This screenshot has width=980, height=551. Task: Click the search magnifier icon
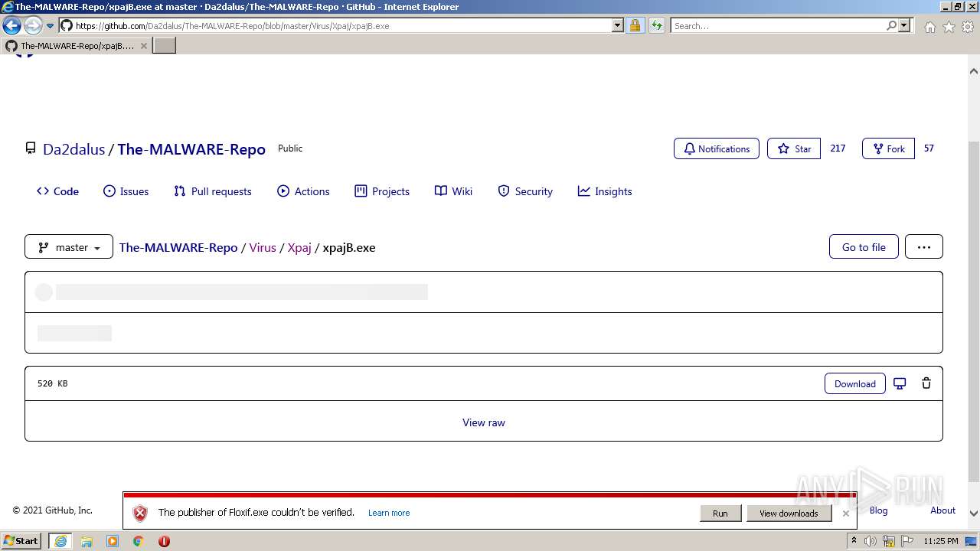tap(891, 25)
